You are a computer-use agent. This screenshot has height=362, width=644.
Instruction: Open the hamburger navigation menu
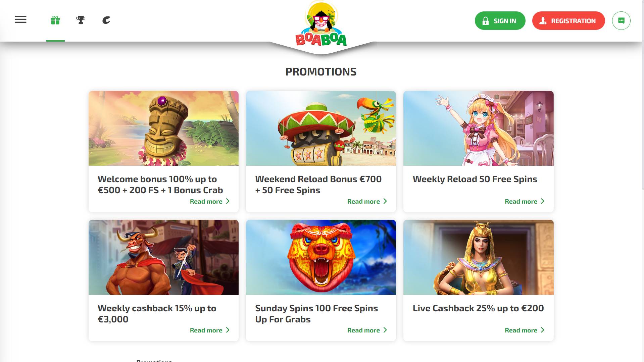(20, 19)
